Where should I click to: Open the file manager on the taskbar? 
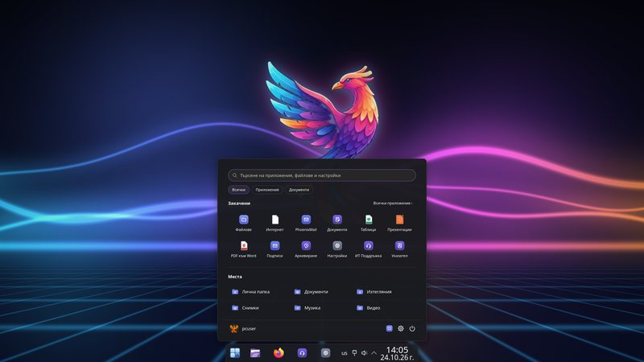click(255, 353)
